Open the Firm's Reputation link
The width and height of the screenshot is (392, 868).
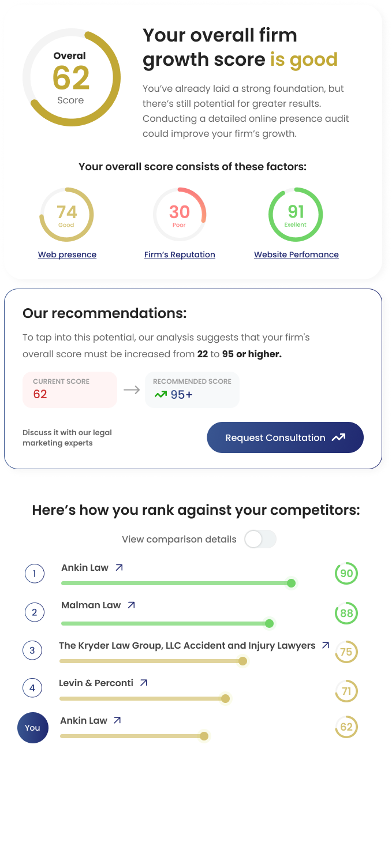click(180, 255)
